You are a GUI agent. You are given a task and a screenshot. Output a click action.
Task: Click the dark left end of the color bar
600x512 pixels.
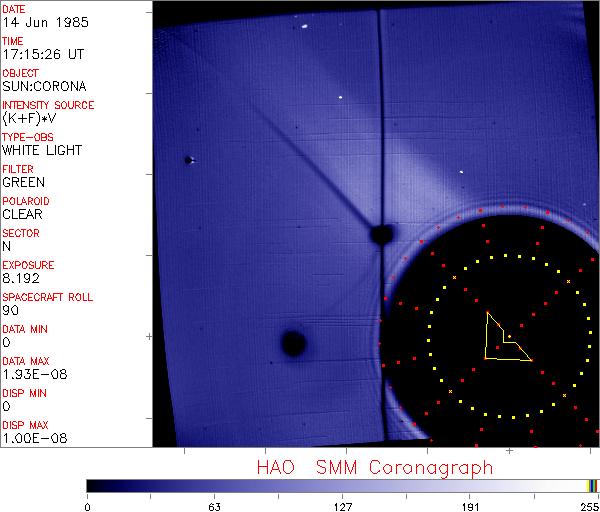pos(92,485)
